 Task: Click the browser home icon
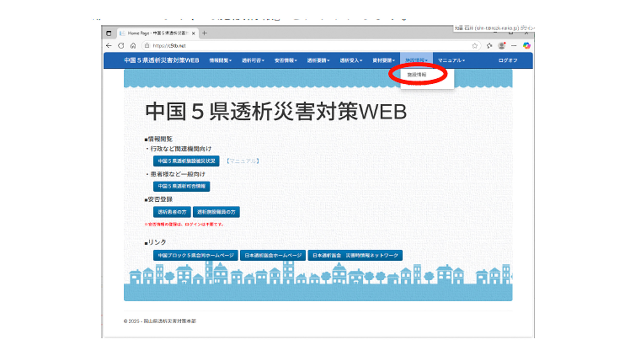133,46
